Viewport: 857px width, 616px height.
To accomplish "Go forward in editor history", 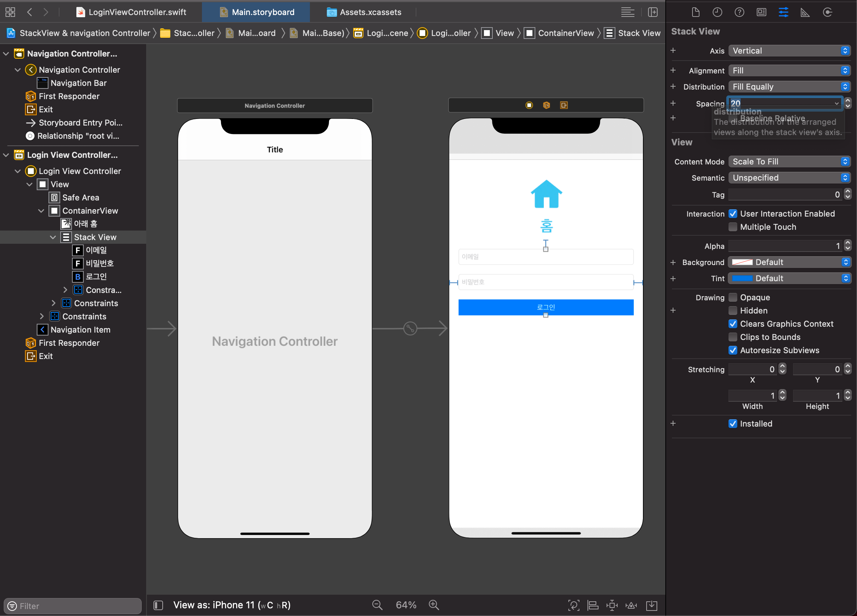I will (x=46, y=12).
